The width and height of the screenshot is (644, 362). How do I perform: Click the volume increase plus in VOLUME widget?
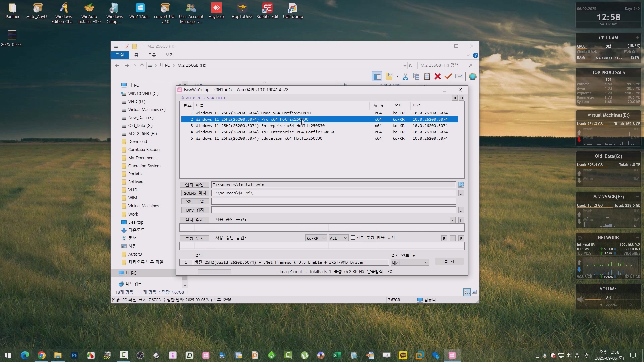tap(620, 297)
